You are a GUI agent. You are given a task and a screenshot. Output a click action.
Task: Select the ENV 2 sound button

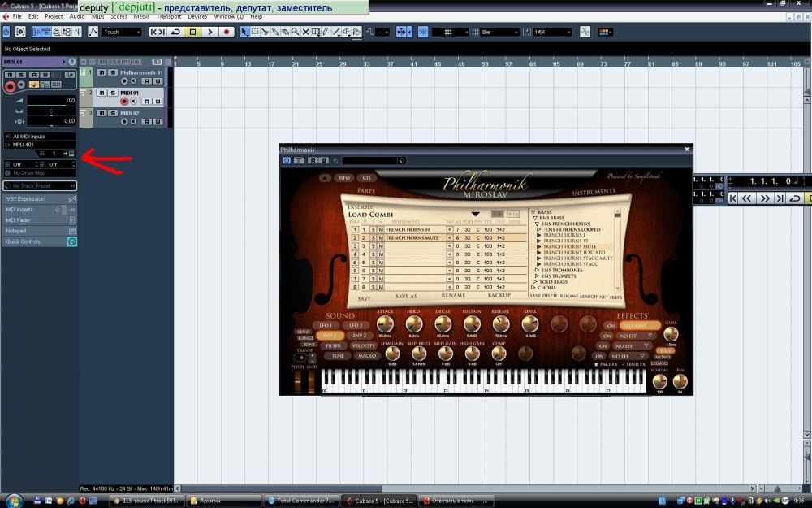(x=358, y=336)
